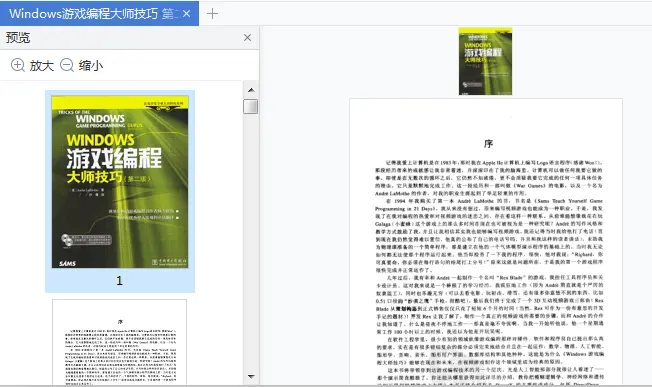
Task: Close the 预览 preview panel
Action: click(x=247, y=38)
